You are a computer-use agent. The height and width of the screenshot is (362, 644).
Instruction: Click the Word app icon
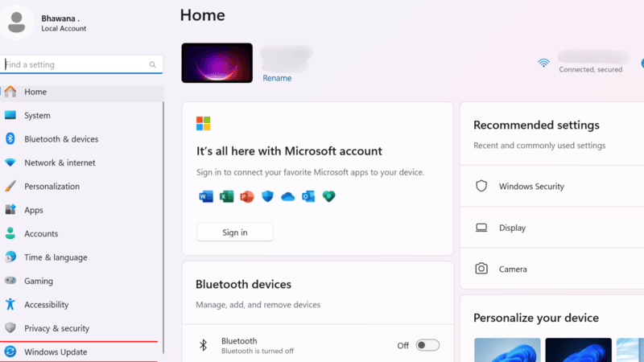pyautogui.click(x=206, y=196)
